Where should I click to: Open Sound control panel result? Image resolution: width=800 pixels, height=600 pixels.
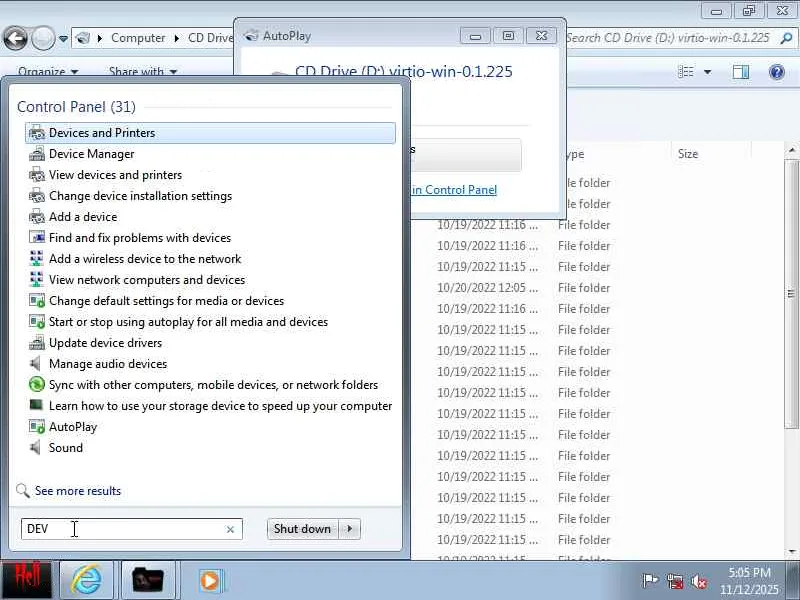[x=65, y=447]
